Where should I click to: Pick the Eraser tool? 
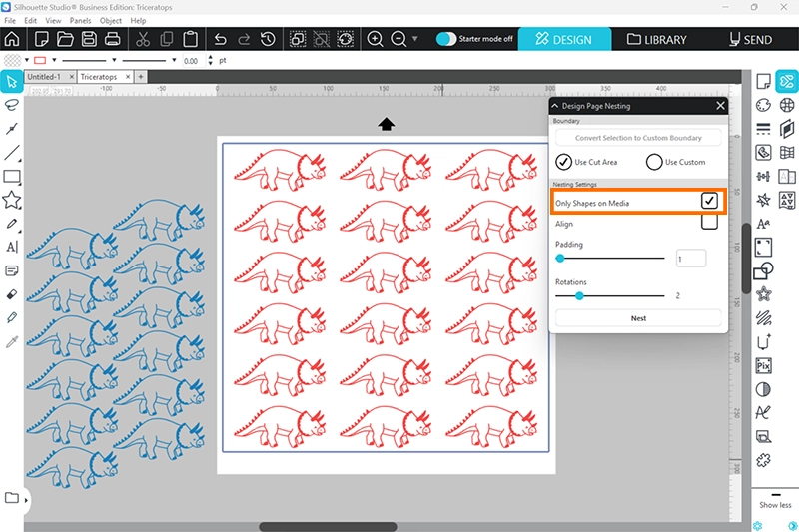12,294
